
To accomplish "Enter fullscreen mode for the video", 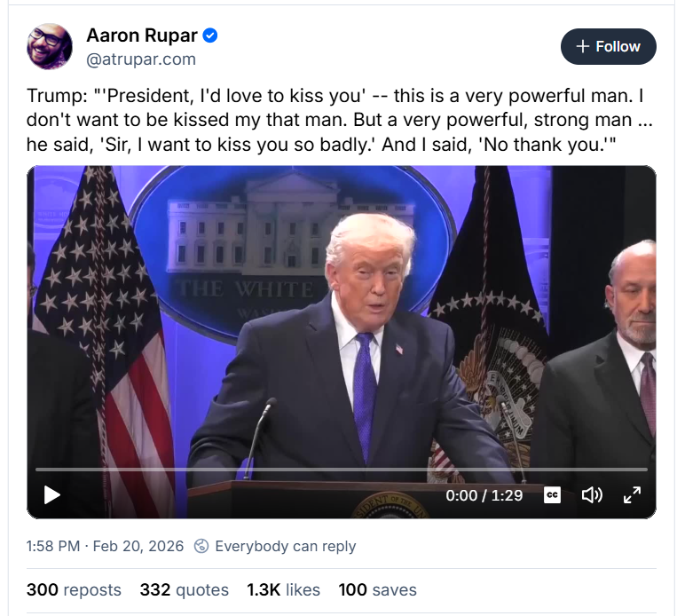I will tap(632, 495).
